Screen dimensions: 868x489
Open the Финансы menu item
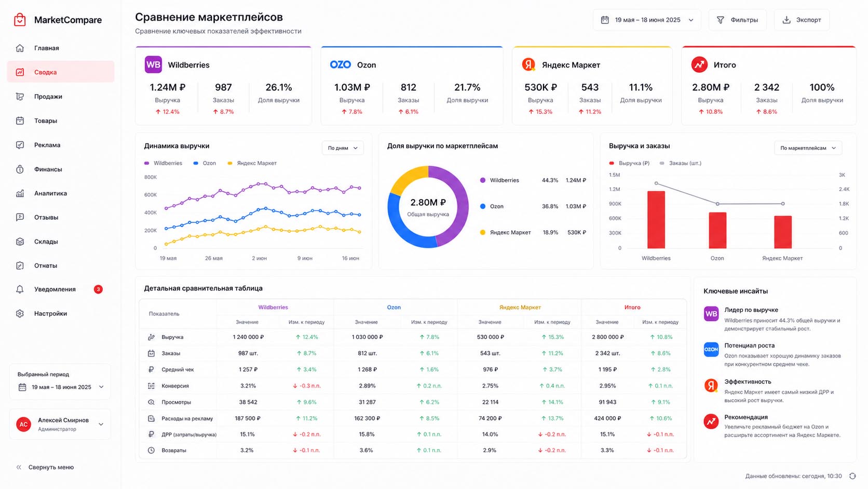pos(61,169)
